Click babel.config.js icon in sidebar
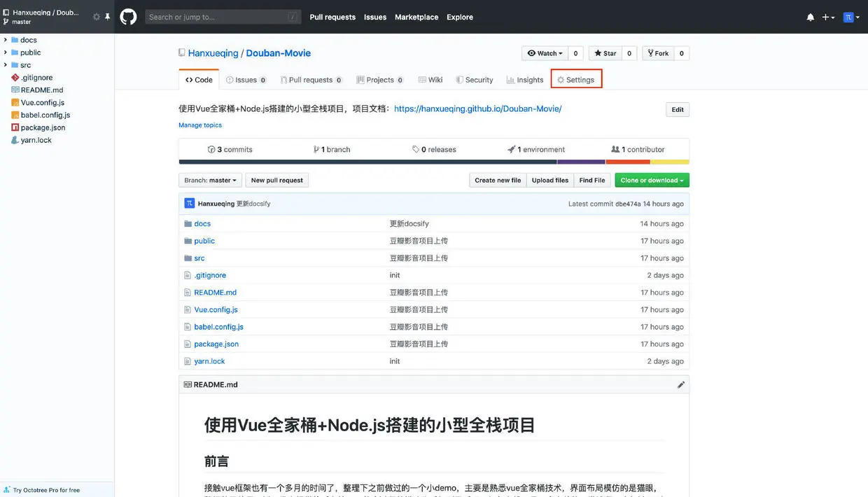The width and height of the screenshot is (868, 497). tap(15, 115)
